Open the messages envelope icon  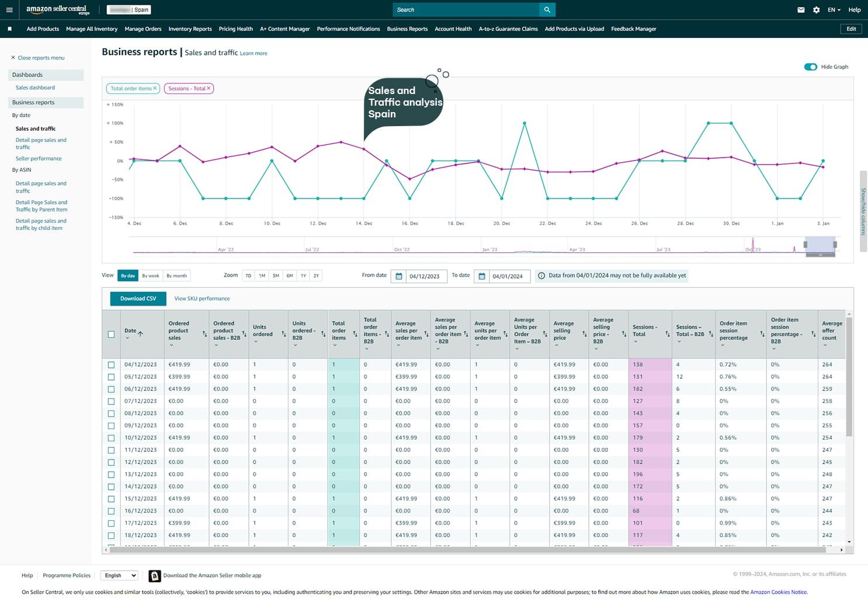[x=801, y=10]
